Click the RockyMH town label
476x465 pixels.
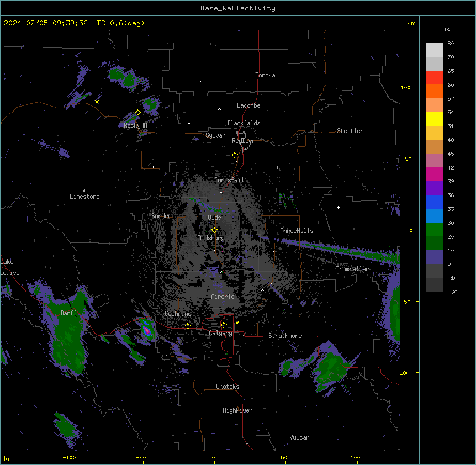tap(135, 125)
